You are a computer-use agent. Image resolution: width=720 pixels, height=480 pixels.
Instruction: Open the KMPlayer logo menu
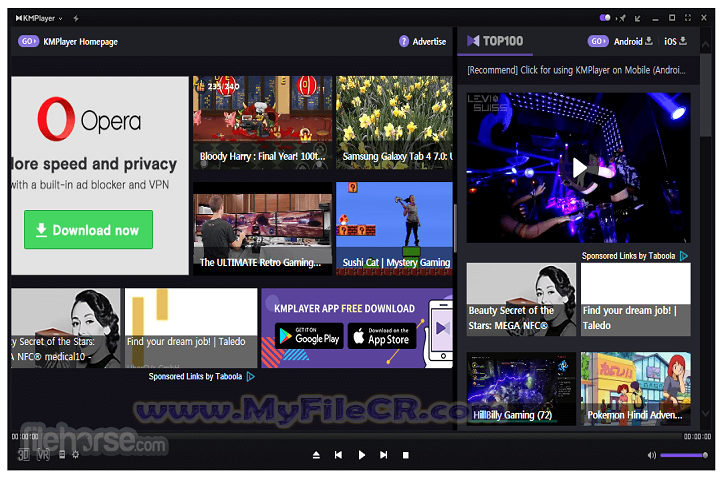point(35,18)
